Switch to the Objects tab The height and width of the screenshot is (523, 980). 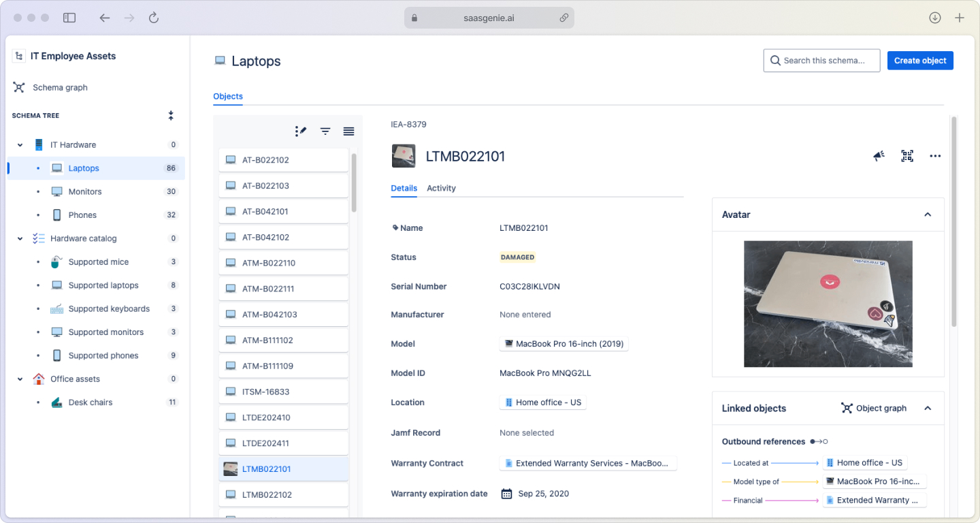(x=228, y=97)
